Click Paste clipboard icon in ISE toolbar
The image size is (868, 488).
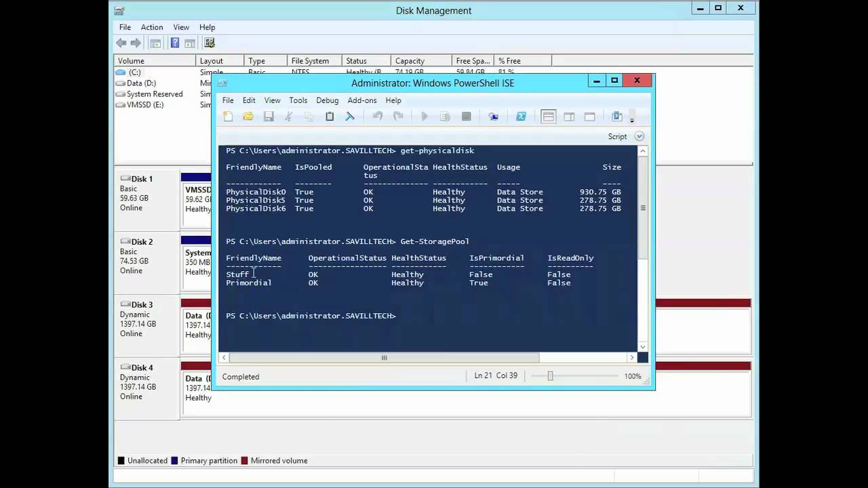[x=330, y=117]
